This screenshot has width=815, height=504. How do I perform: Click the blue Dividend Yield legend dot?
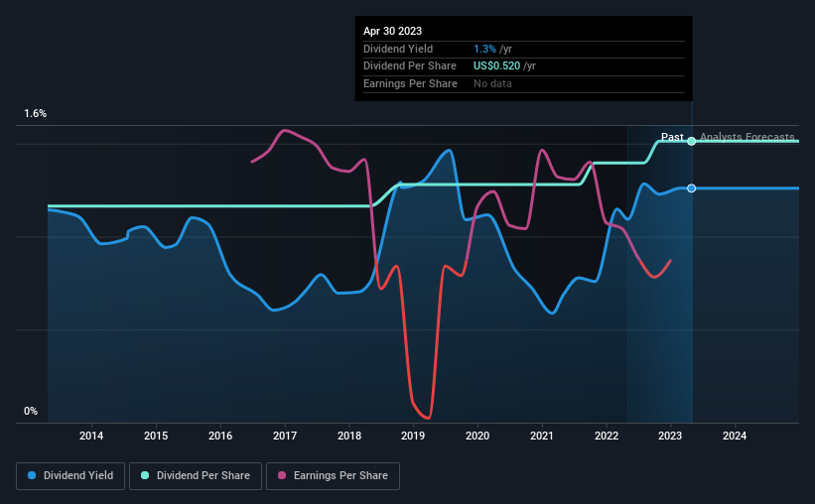tap(32, 475)
